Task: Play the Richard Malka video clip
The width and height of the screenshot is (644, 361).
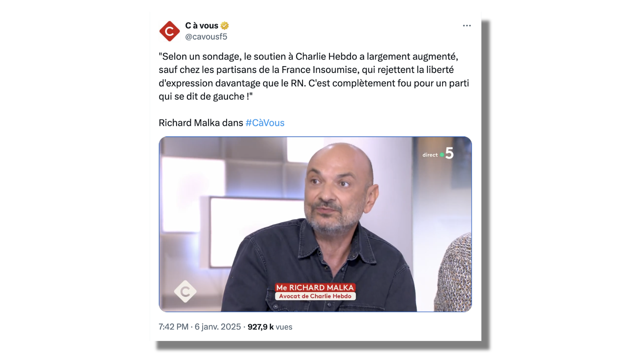Action: (315, 224)
